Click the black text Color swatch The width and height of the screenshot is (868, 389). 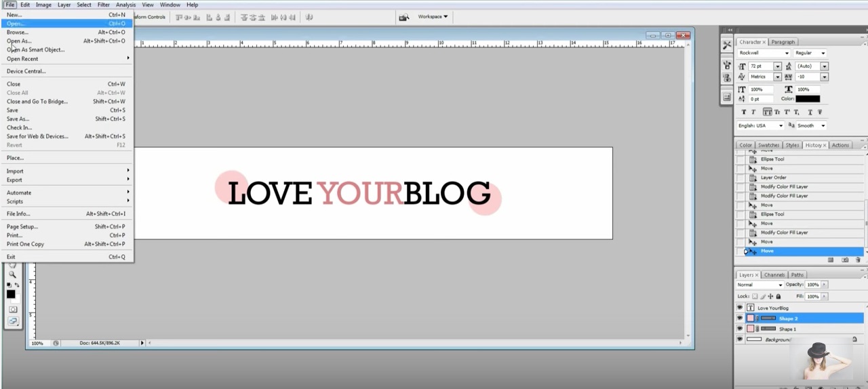click(x=808, y=99)
